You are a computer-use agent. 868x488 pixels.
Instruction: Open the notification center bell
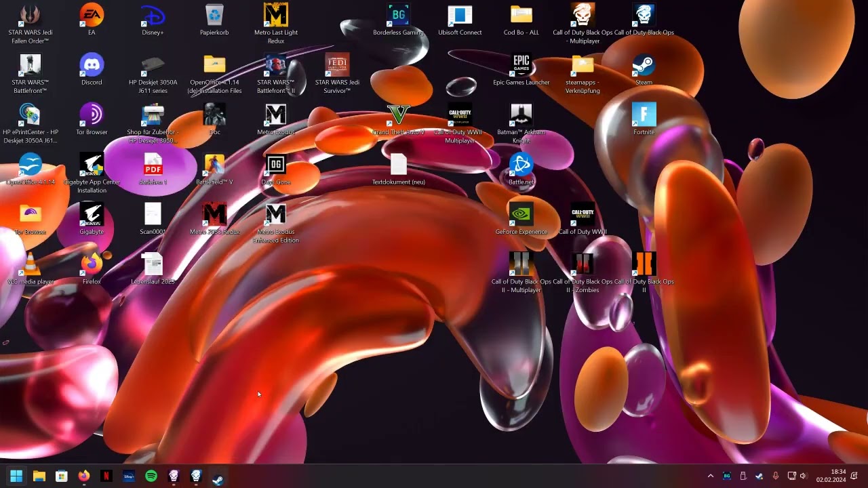click(x=854, y=476)
